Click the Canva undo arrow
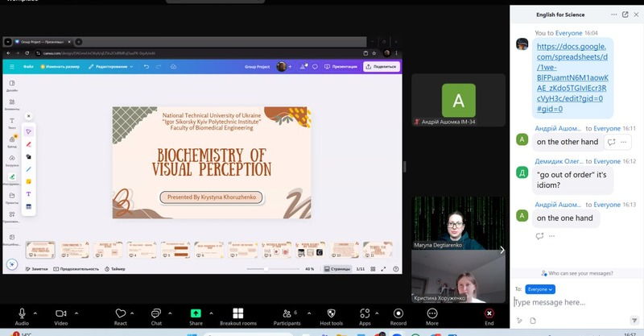Image resolution: width=644 pixels, height=336 pixels. [x=147, y=67]
